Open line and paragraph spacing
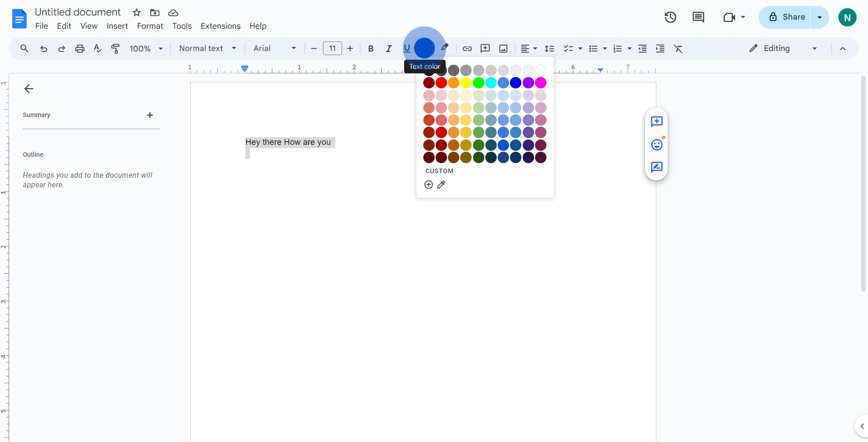 point(550,48)
